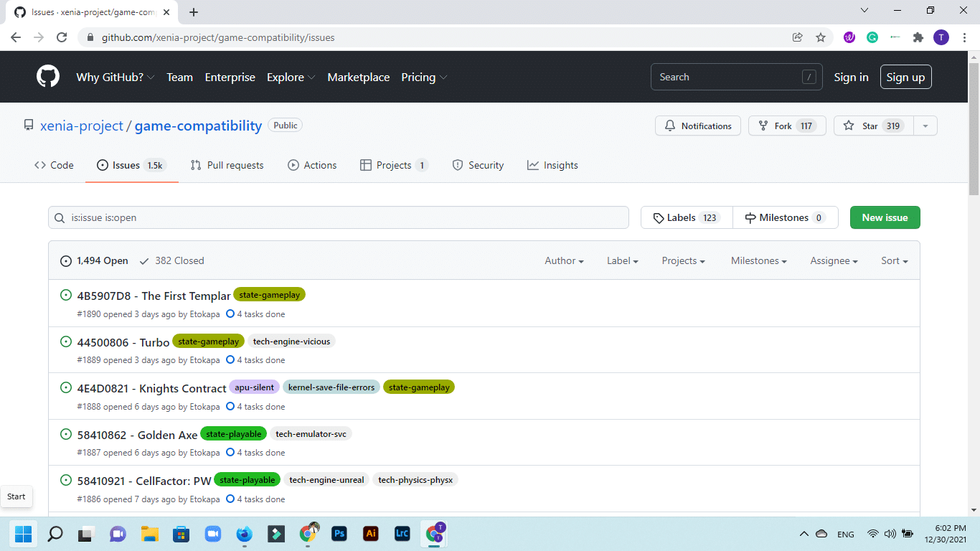Show 382 Closed issues

[171, 260]
